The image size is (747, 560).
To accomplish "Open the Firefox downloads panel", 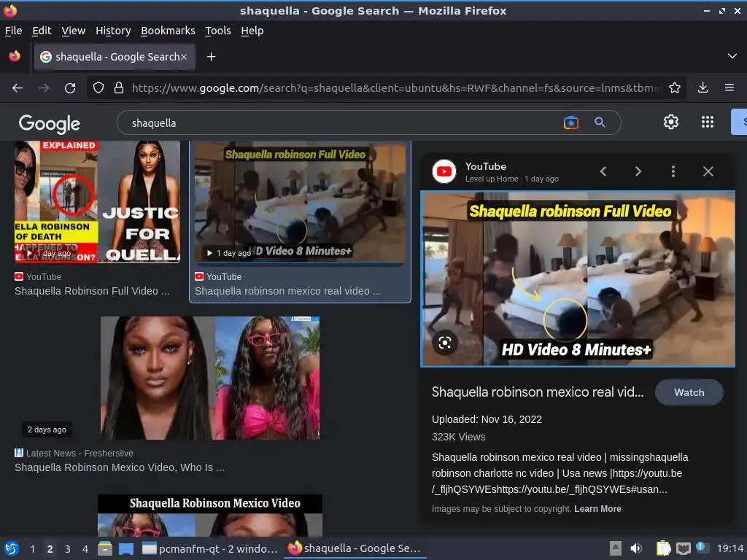I will (x=703, y=87).
